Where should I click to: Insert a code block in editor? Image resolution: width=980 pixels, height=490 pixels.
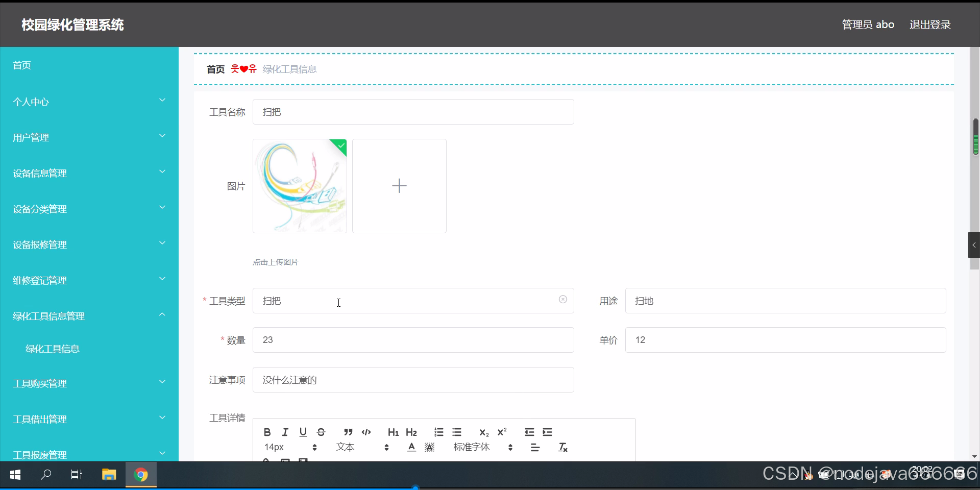point(366,432)
